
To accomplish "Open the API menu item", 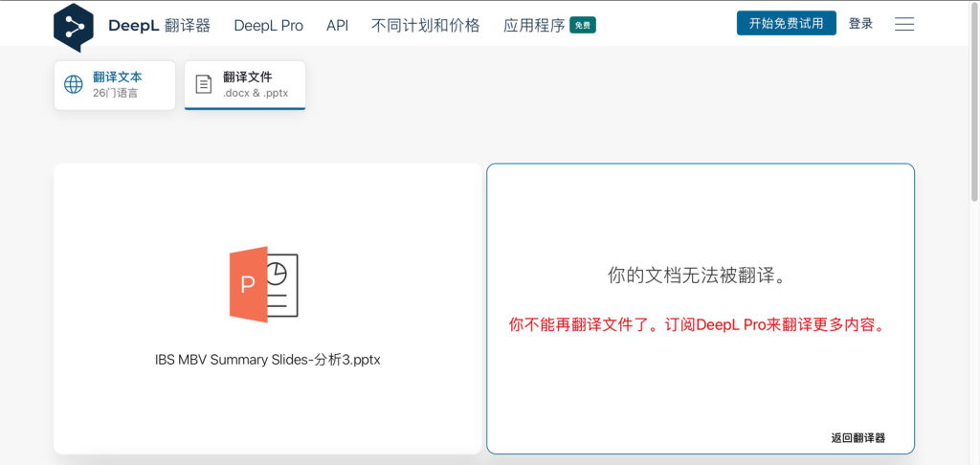I will tap(338, 26).
